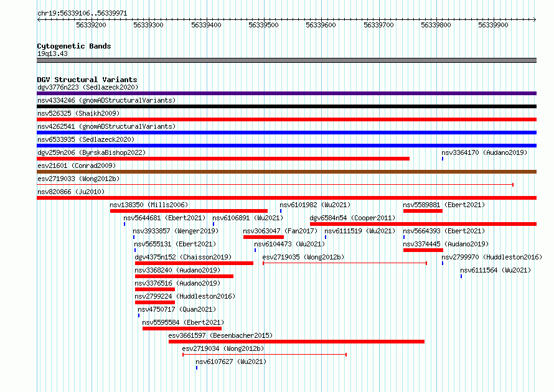This screenshot has width=554, height=392.
Task: Open nsv3374445 (Audano2019) label
Action: coord(446,244)
